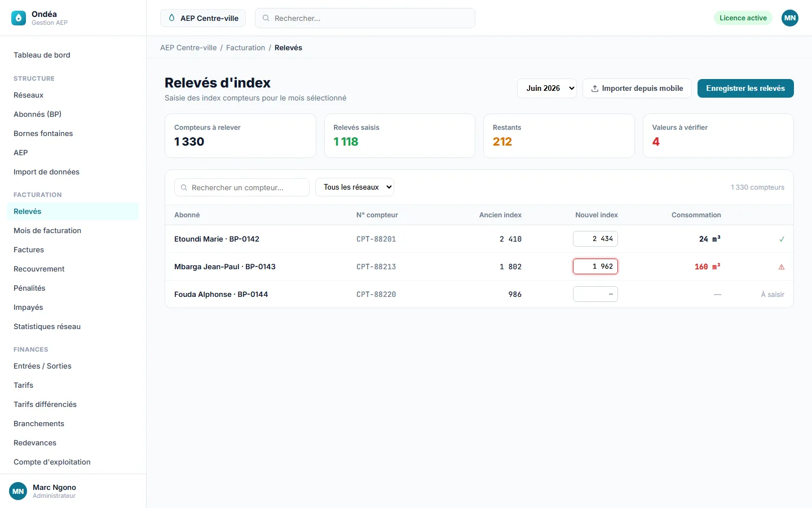Click the MN avatar in top bar
812x508 pixels.
pyautogui.click(x=790, y=18)
